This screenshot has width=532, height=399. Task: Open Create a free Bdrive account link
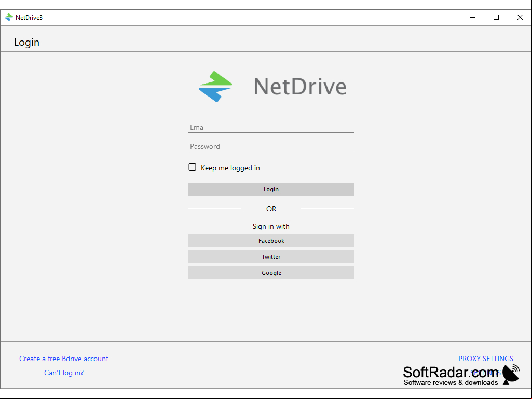64,359
